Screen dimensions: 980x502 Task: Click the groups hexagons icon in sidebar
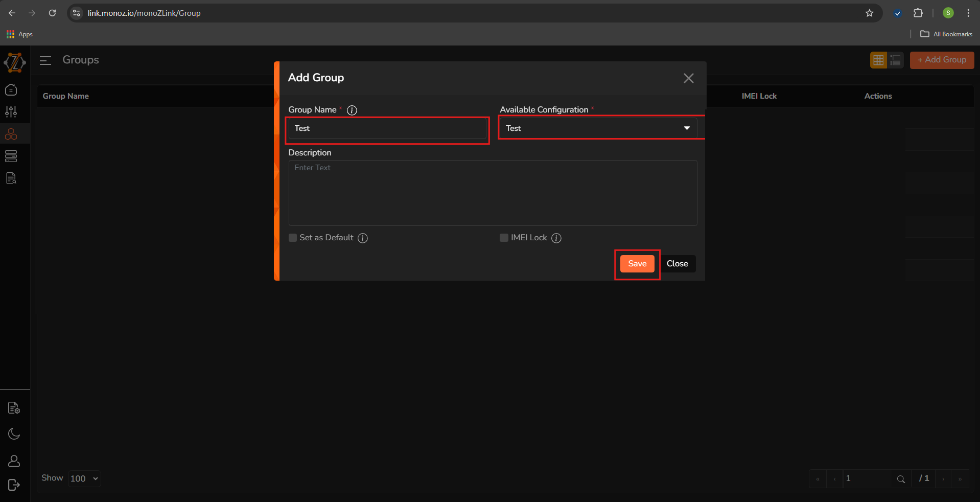point(11,134)
